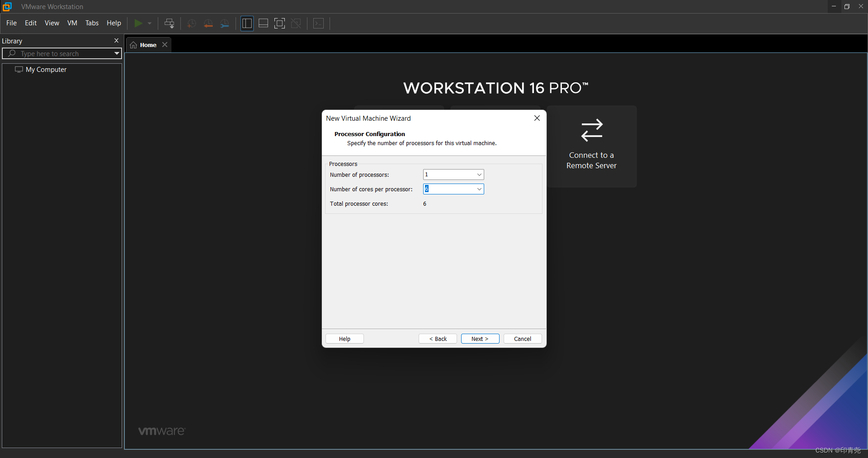
Task: Cancel the wizard
Action: tap(523, 339)
